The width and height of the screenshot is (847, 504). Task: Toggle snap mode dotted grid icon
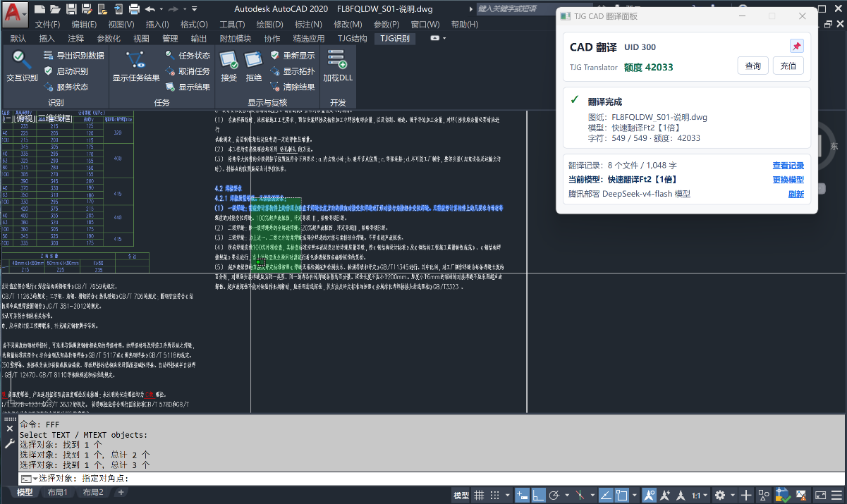495,495
